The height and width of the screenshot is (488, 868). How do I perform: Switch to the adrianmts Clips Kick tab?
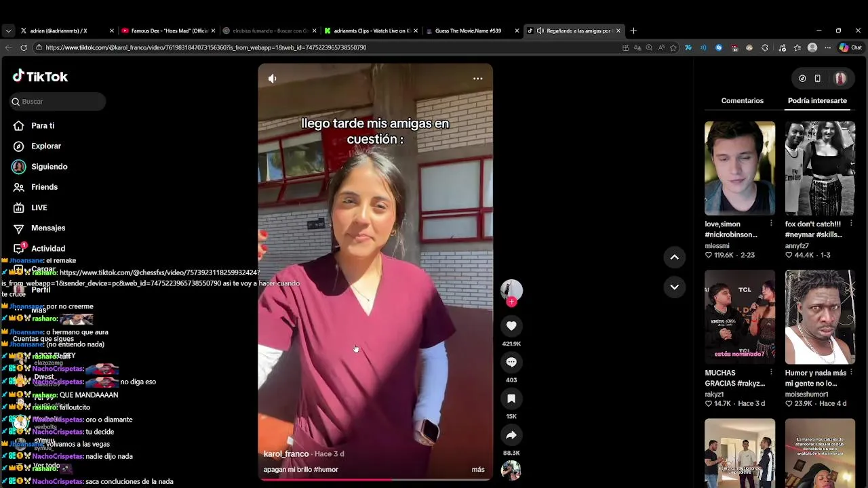coord(370,30)
